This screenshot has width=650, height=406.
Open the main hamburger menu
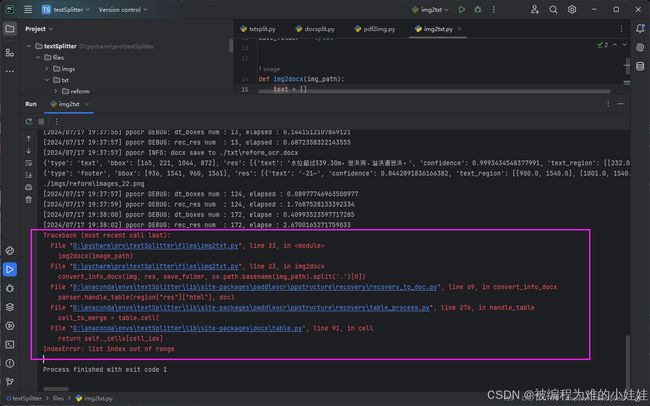tap(28, 10)
